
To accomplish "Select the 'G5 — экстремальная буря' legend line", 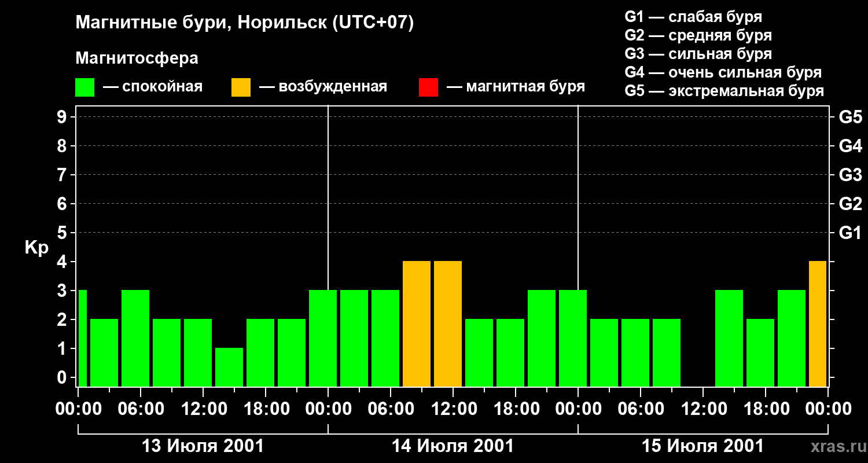I will click(x=724, y=91).
